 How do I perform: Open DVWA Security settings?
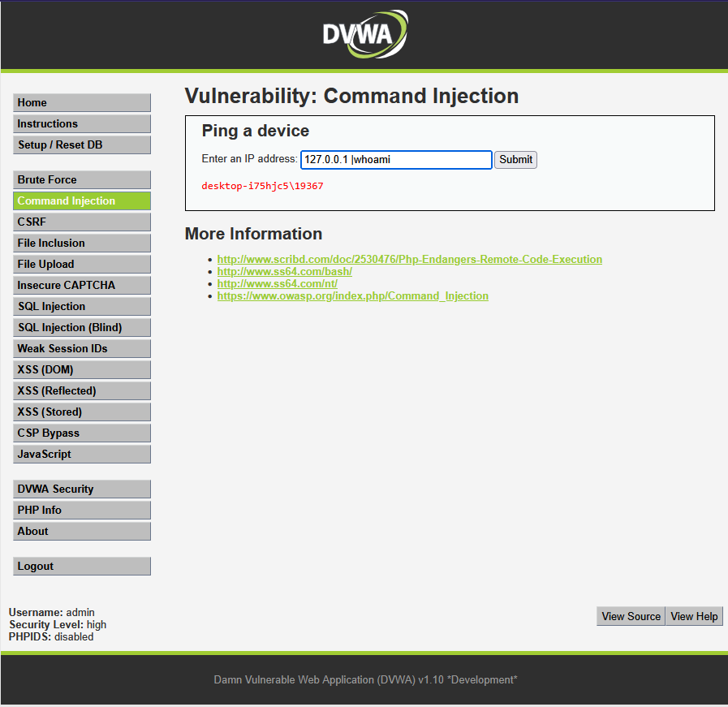pos(82,489)
